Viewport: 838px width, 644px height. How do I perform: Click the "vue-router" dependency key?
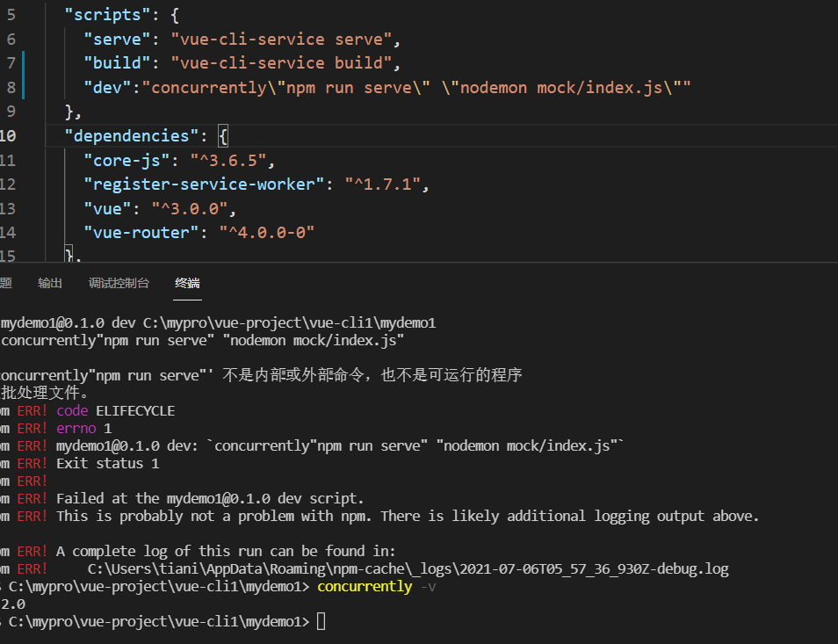click(x=141, y=233)
